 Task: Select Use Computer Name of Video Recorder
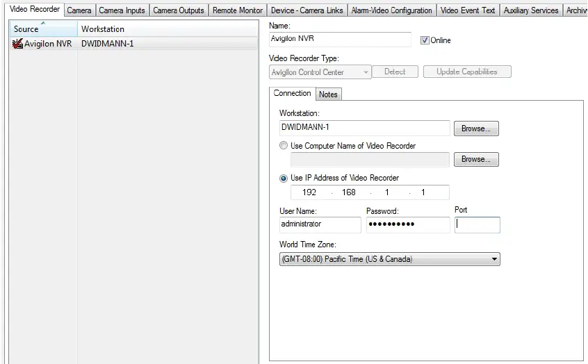click(x=284, y=145)
